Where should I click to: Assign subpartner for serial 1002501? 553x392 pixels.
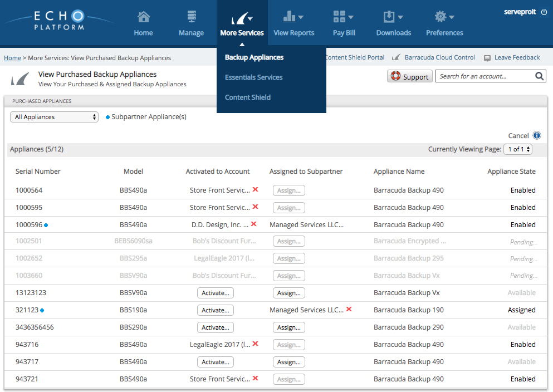point(289,241)
